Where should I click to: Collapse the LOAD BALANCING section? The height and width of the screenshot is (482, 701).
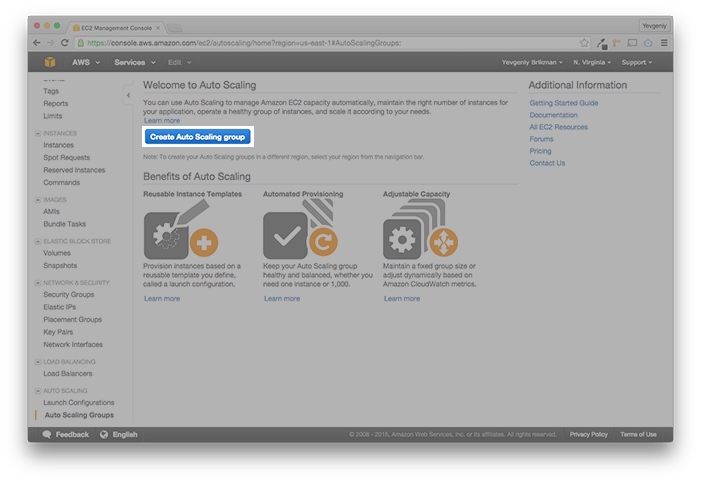coord(38,361)
